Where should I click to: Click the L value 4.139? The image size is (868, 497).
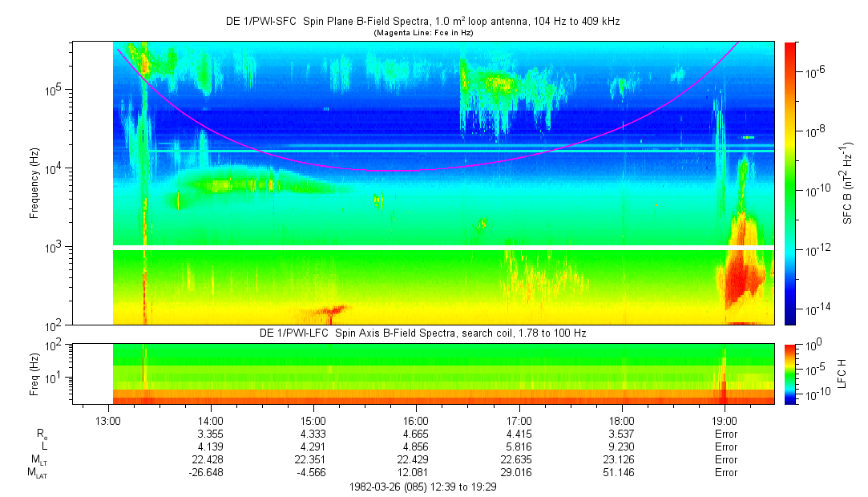click(210, 446)
